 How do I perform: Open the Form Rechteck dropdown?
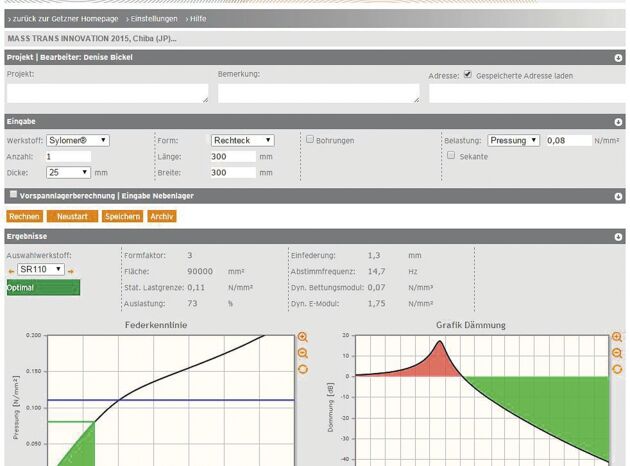click(x=242, y=140)
